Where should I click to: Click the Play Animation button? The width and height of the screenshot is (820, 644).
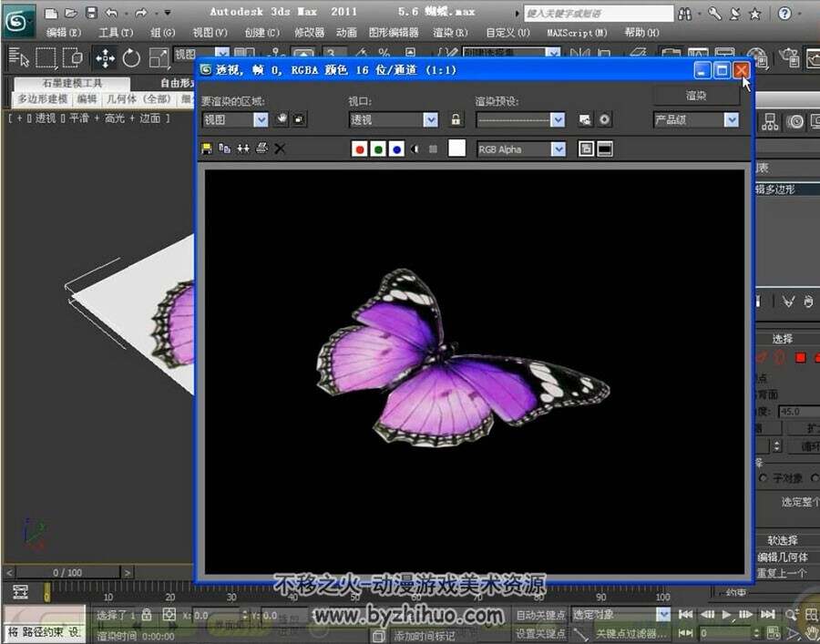coord(726,614)
